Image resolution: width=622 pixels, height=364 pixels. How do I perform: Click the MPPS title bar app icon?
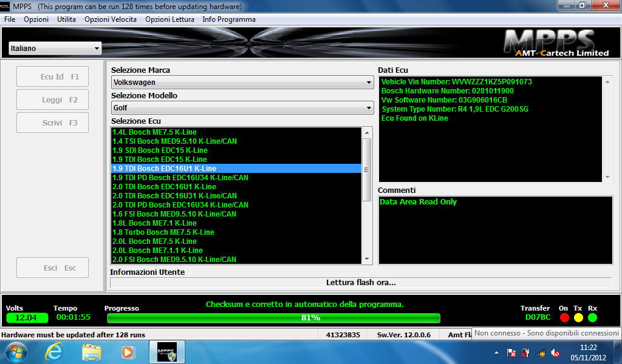pyautogui.click(x=5, y=6)
